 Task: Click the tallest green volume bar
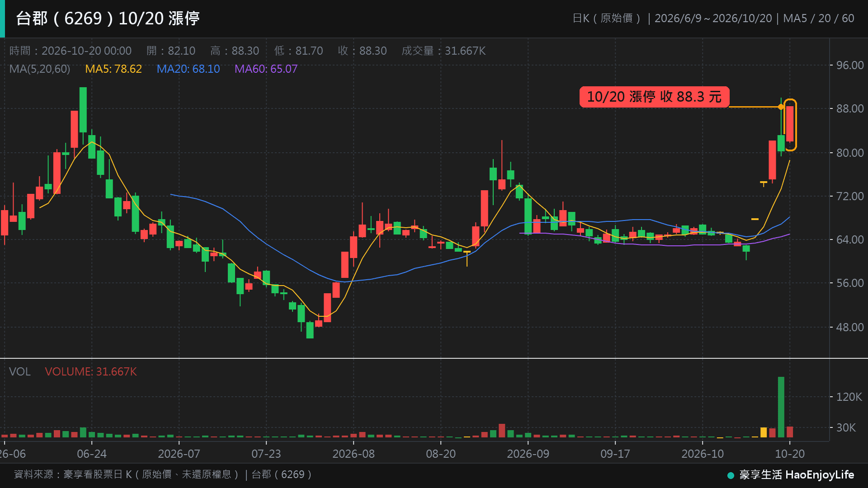781,407
